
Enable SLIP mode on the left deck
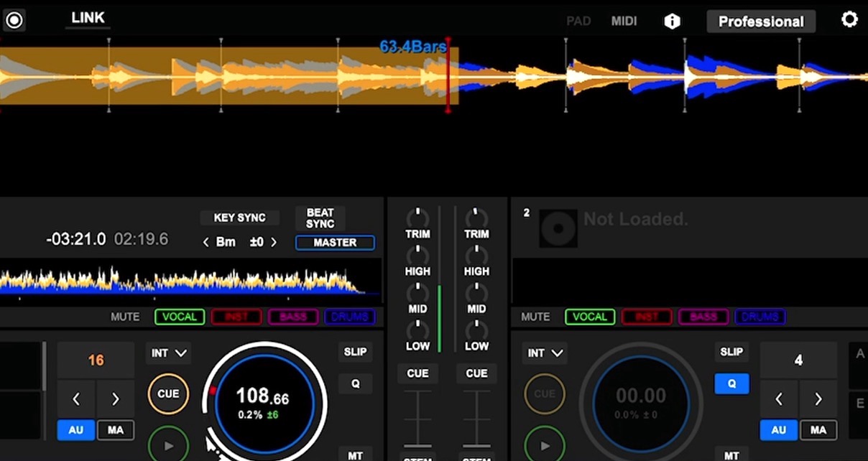[355, 352]
